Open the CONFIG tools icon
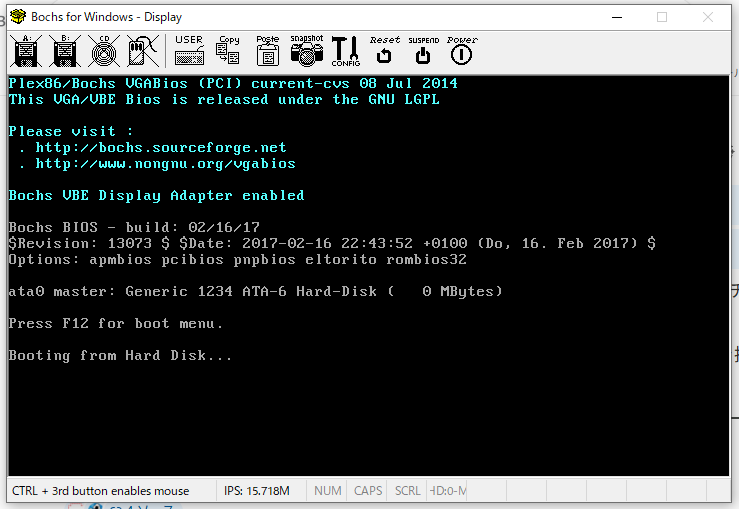The width and height of the screenshot is (739, 509). (345, 51)
